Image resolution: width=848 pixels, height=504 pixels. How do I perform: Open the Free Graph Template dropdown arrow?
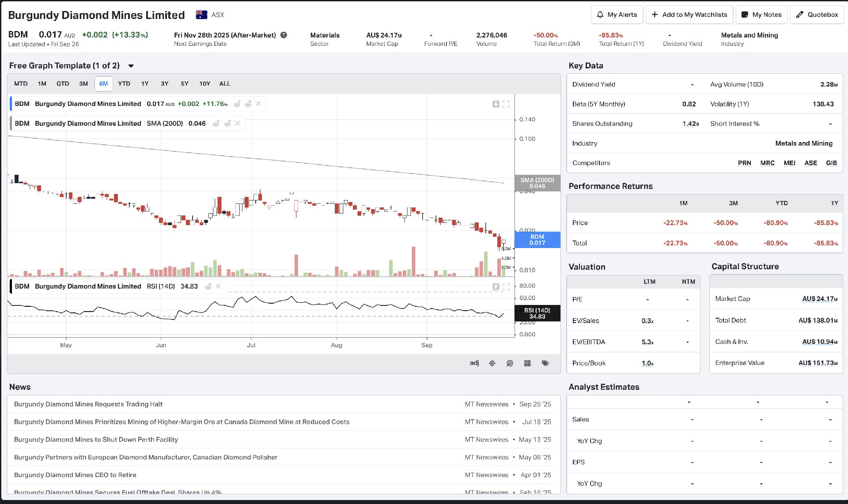(x=131, y=66)
